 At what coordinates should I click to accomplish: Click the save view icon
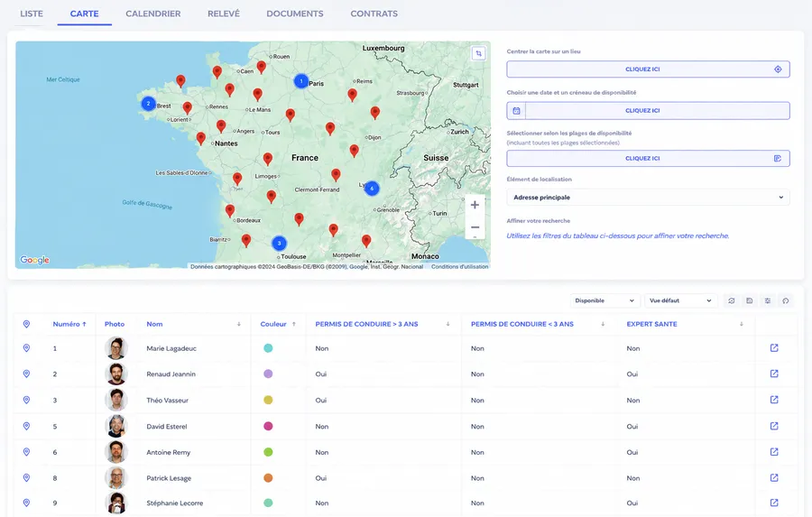coord(750,300)
